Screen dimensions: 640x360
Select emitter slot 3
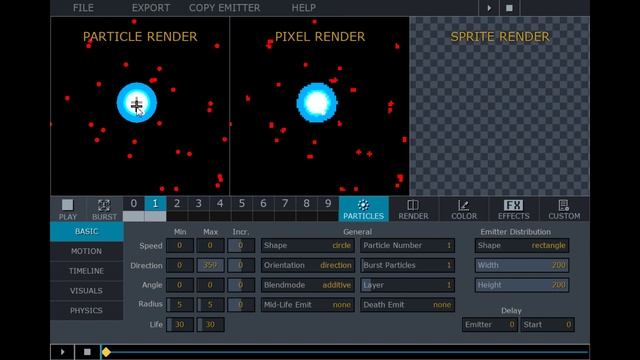(198, 204)
